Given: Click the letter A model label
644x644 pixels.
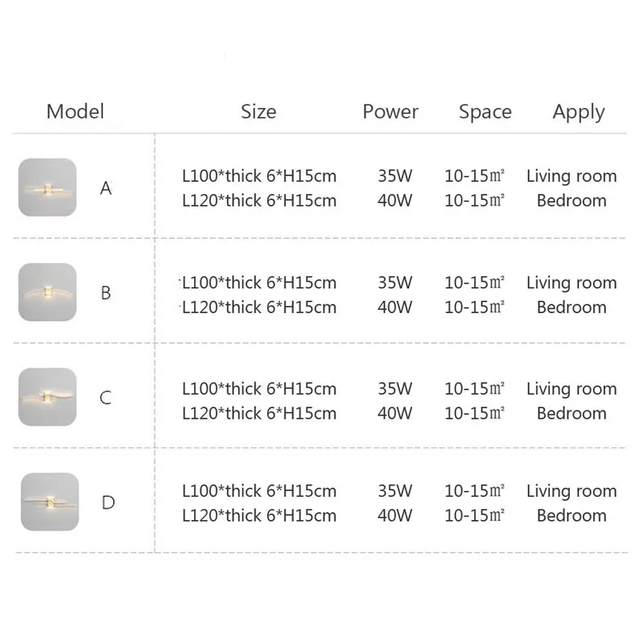Looking at the screenshot, I should click(x=105, y=188).
